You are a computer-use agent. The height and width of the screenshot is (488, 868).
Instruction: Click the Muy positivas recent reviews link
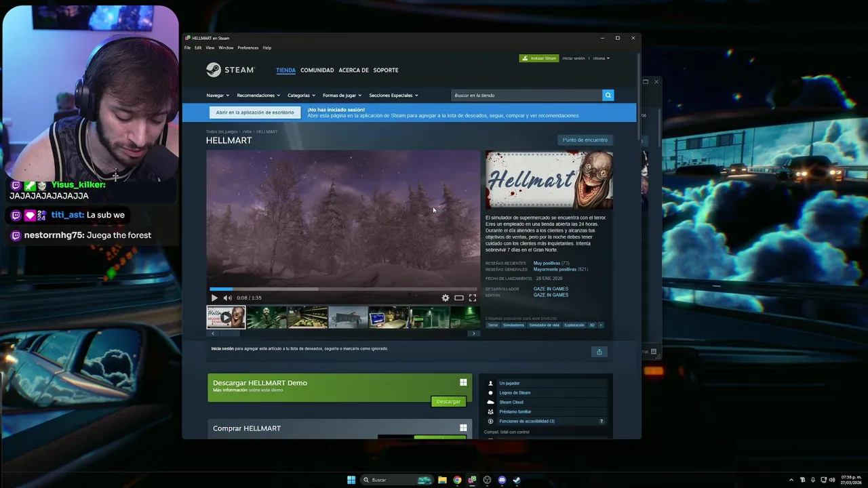click(x=547, y=263)
